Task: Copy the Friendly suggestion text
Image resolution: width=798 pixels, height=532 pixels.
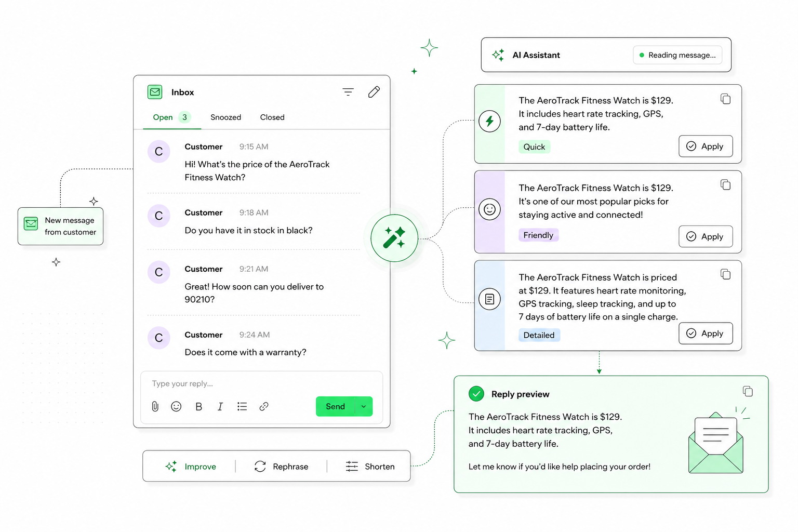Action: [x=726, y=184]
